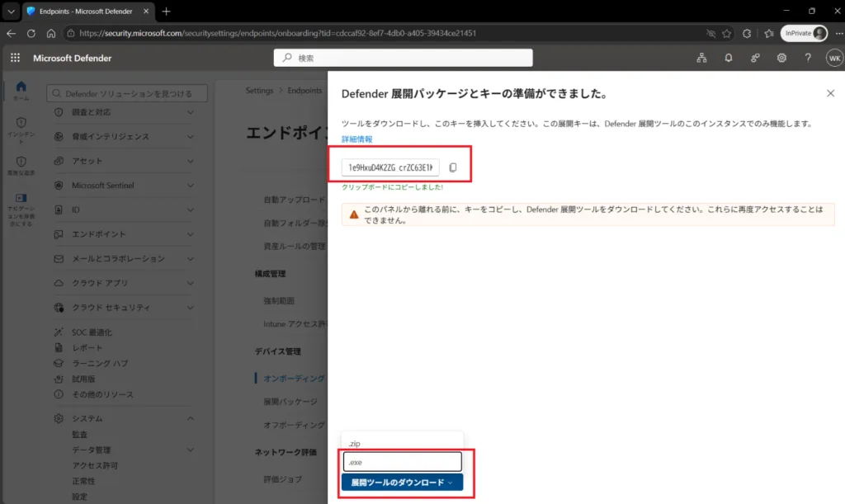
Task: Select 強制範囲 in settings list
Action: (x=279, y=300)
